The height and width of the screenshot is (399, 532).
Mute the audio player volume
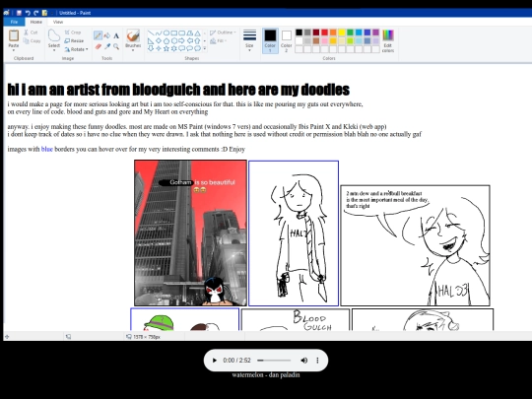click(x=304, y=361)
